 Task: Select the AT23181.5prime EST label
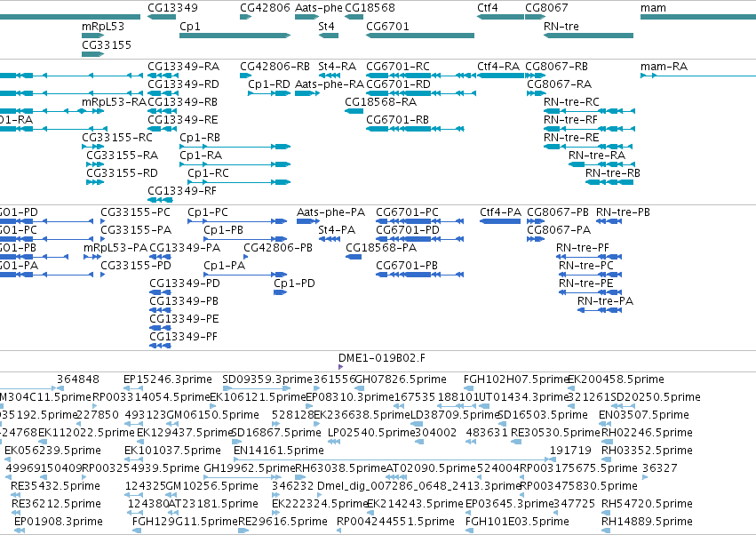[213, 504]
